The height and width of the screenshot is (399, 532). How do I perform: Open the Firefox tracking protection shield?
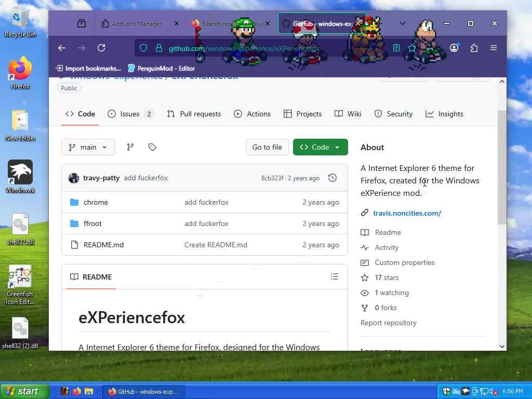tap(143, 48)
